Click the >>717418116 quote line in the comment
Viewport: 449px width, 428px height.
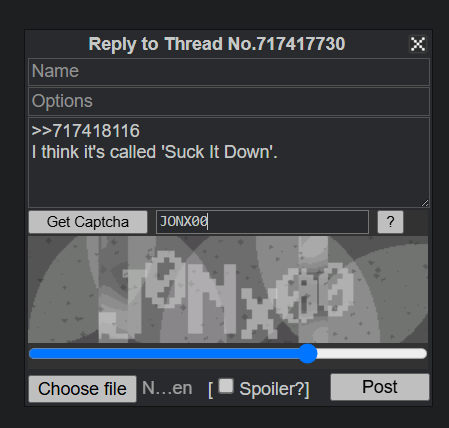pos(85,131)
